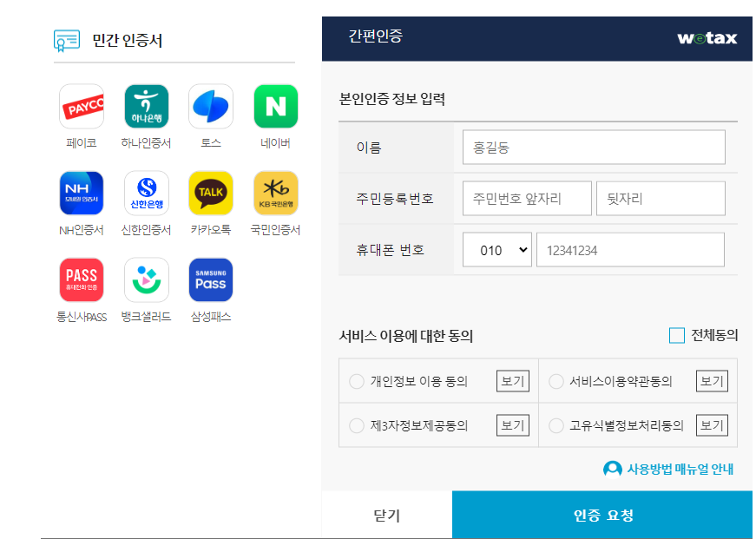
Task: Click the 인증 요청 request button
Action: pyautogui.click(x=602, y=515)
